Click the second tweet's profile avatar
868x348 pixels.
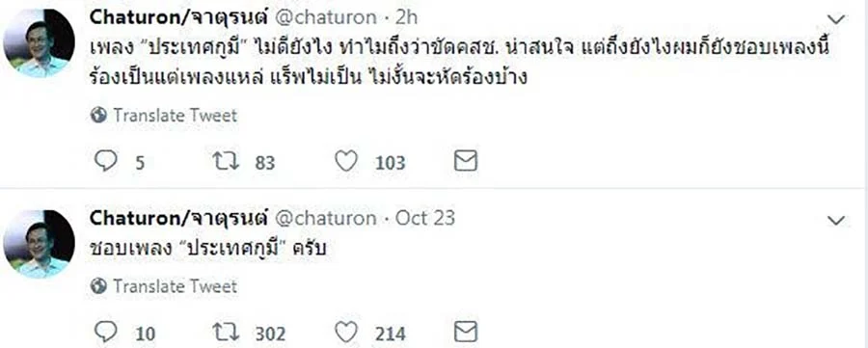pyautogui.click(x=39, y=244)
